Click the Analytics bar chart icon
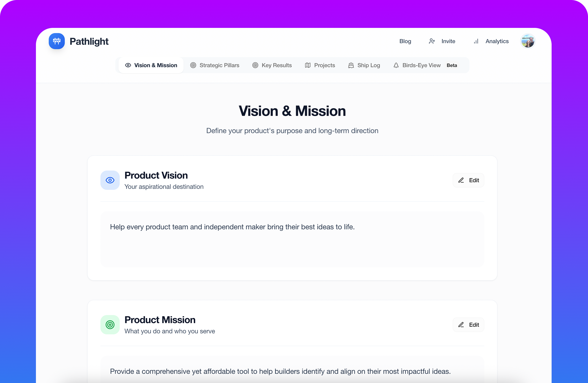This screenshot has width=588, height=383. (476, 41)
